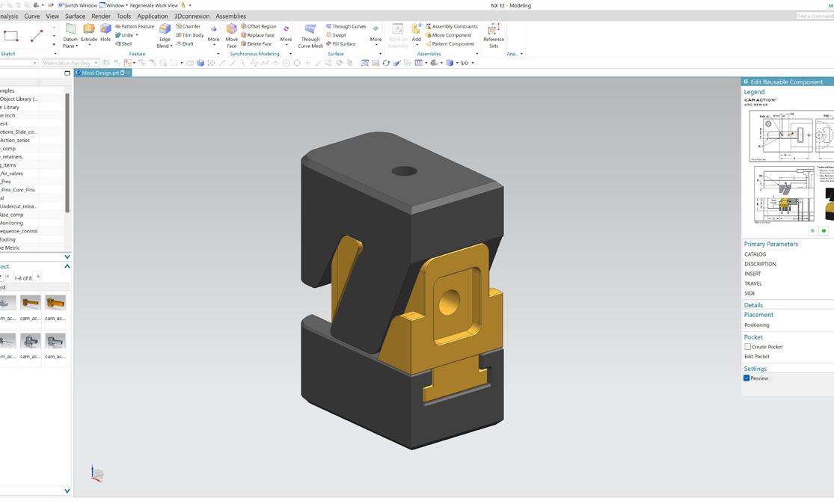Viewport: 834px width, 504px height.
Task: Open the Datum Plane dropdown arrow
Action: [77, 46]
